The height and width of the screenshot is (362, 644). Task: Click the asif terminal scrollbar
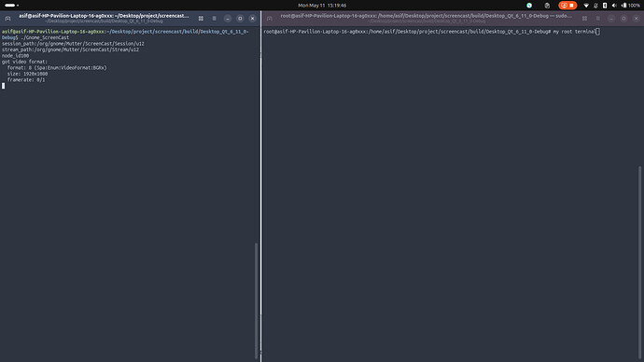(257, 300)
